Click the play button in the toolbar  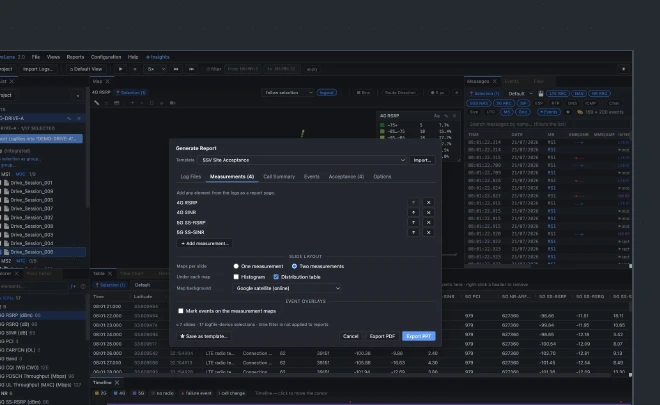tap(120, 69)
